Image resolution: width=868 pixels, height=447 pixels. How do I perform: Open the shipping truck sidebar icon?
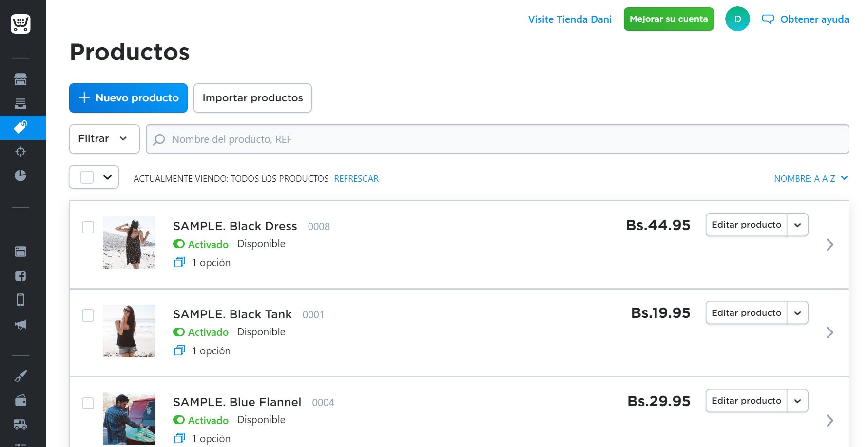point(20,425)
